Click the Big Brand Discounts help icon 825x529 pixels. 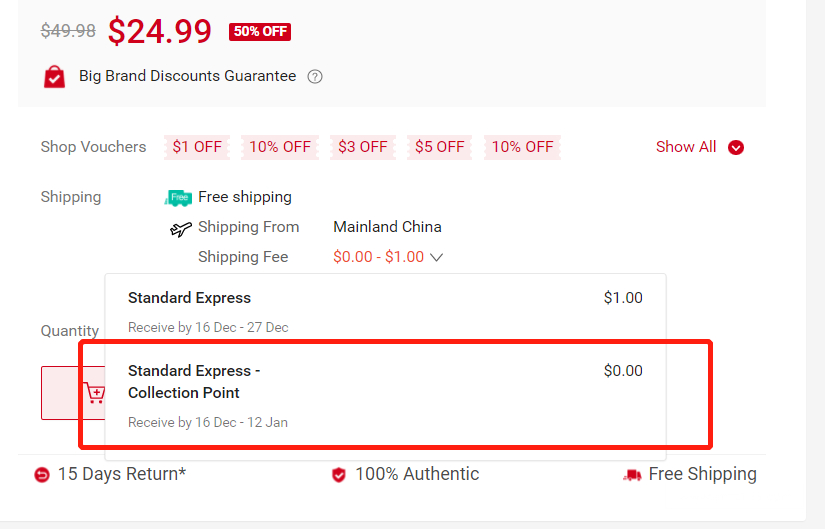(315, 76)
